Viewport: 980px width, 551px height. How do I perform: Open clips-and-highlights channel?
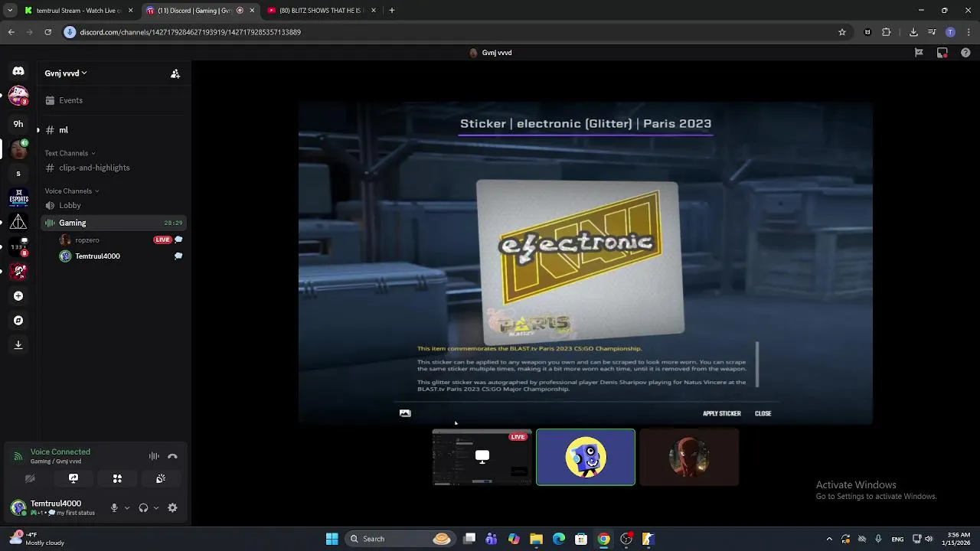click(115, 168)
